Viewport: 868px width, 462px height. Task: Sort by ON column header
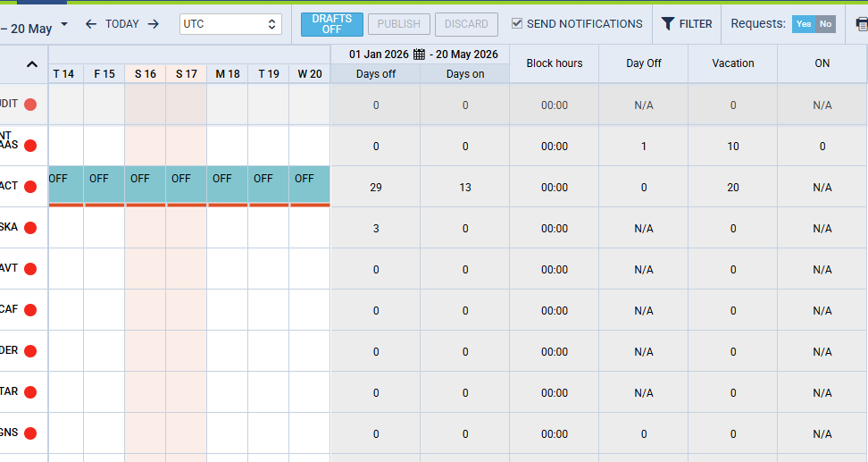tap(822, 63)
